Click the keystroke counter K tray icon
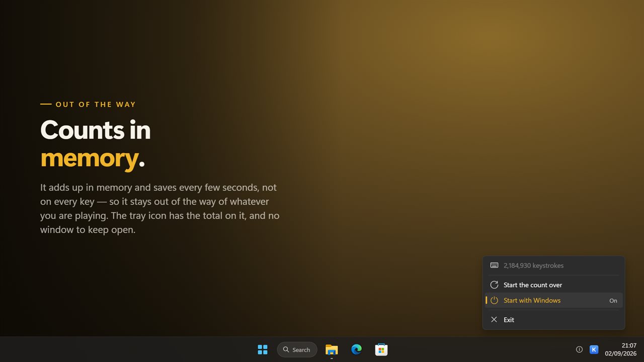 (594, 349)
